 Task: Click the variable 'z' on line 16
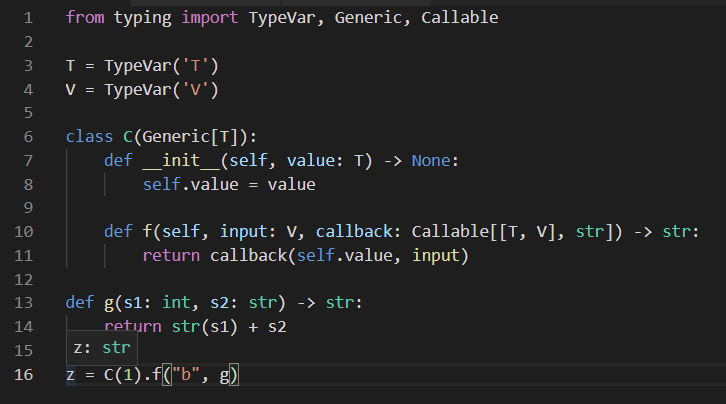(x=70, y=374)
